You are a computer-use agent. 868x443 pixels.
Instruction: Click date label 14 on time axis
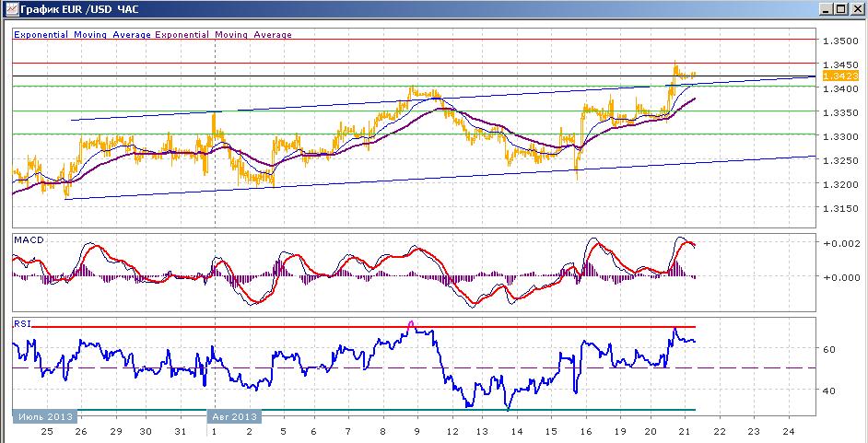pos(516,431)
